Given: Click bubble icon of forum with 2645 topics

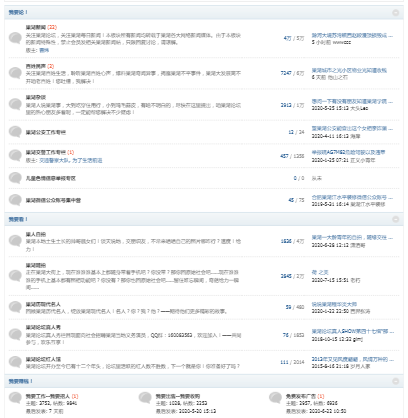Looking at the screenshot, I should (15, 276).
